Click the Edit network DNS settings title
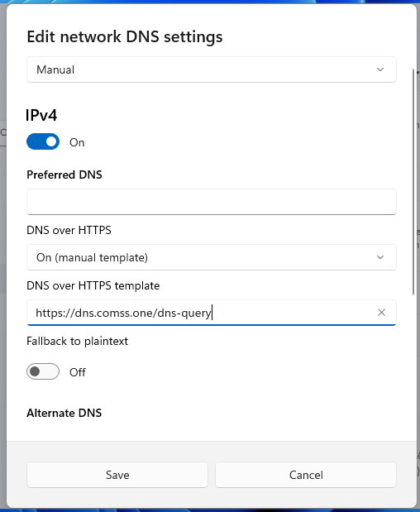This screenshot has height=512, width=420. (x=125, y=36)
